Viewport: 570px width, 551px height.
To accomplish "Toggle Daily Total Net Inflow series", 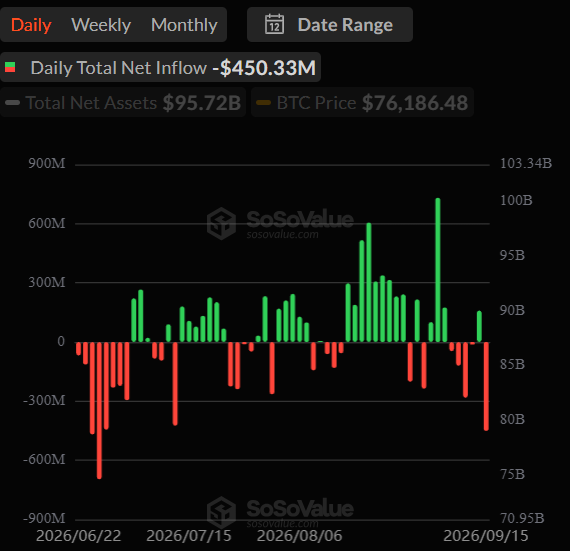I will [x=160, y=67].
